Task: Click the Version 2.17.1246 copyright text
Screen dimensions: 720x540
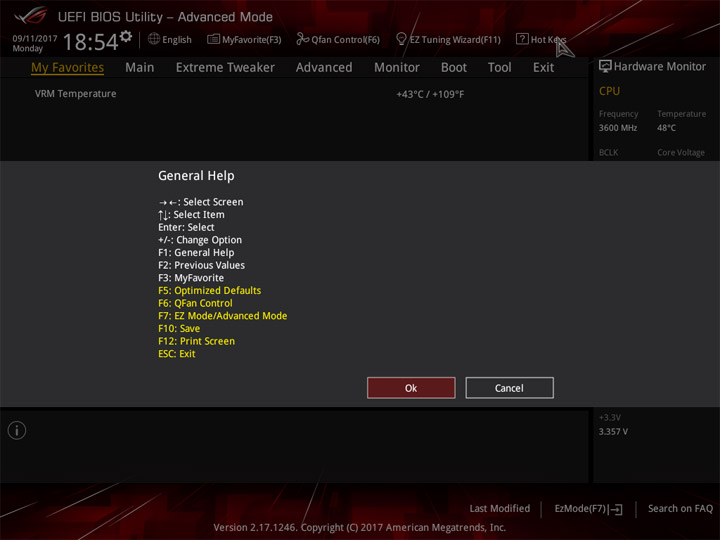Action: 360,527
